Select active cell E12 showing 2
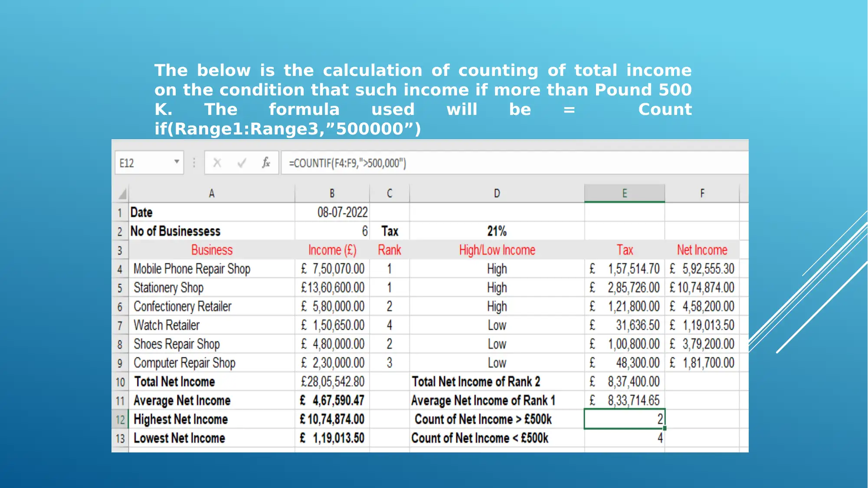 (x=625, y=419)
